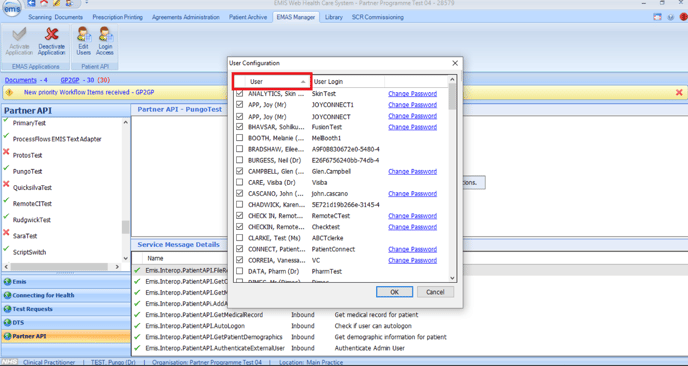688x366 pixels.
Task: Click Change Password for PatientConnect login
Action: click(412, 249)
